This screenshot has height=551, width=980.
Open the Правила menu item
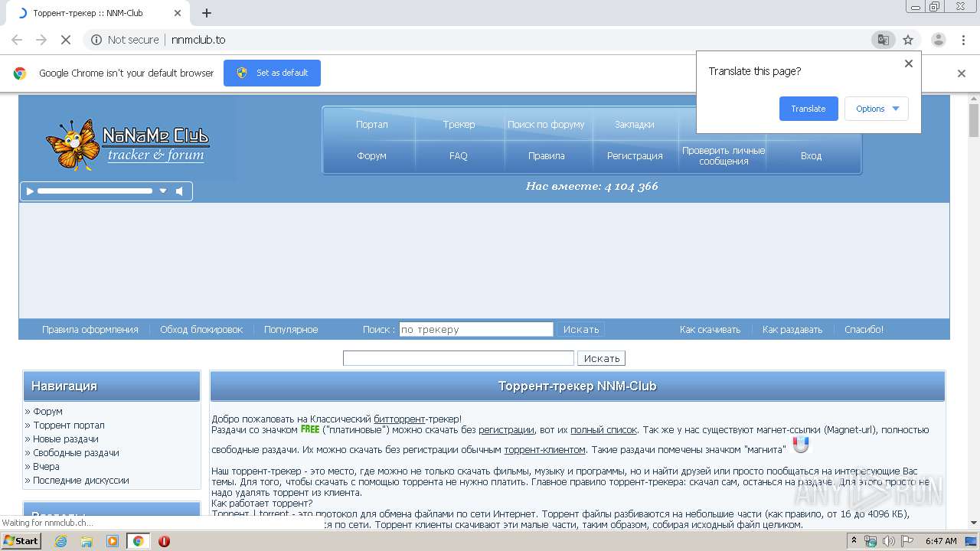click(x=547, y=156)
